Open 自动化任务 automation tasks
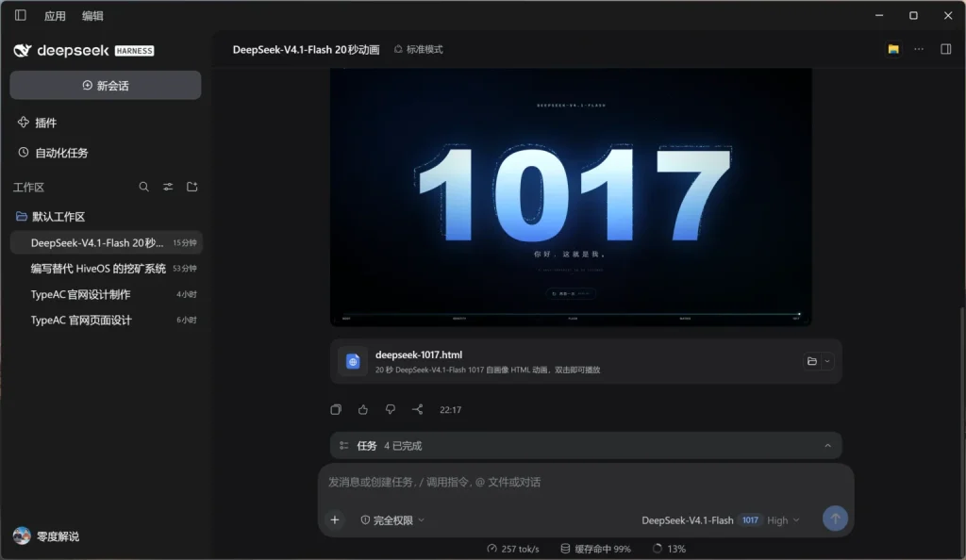Screen dimensions: 966x560 (x=53, y=153)
